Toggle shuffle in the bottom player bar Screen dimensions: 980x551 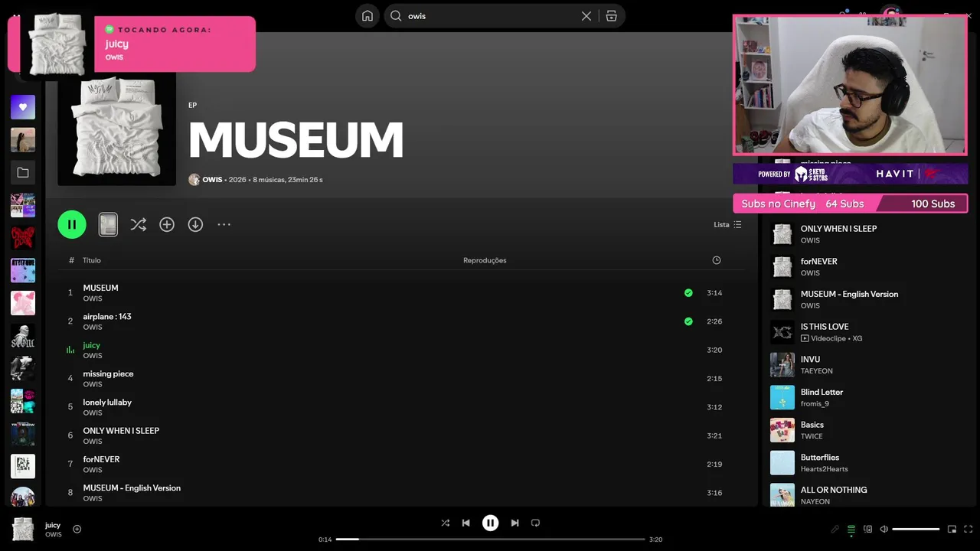tap(446, 523)
